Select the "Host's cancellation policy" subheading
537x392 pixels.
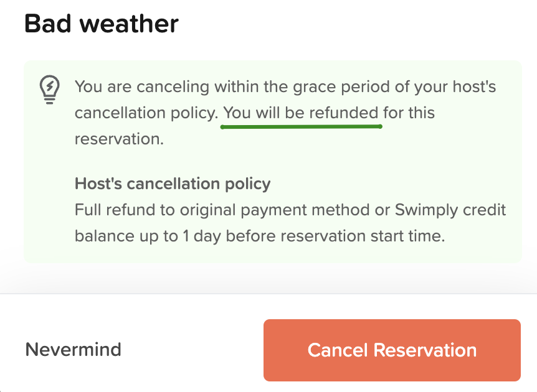pos(173,184)
